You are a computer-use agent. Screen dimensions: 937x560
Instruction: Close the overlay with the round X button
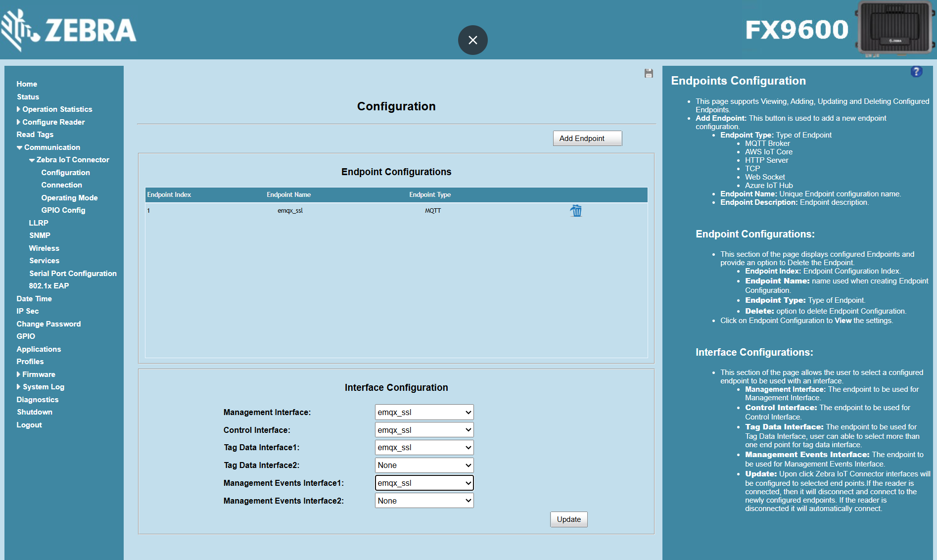473,40
